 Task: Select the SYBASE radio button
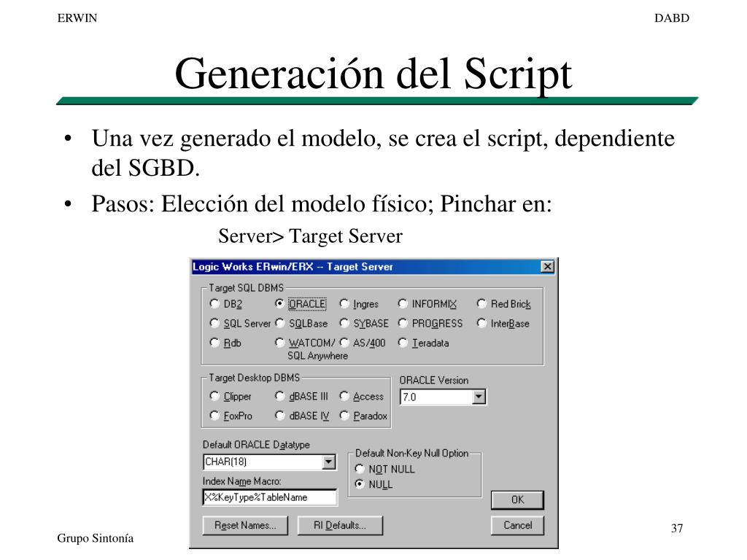pyautogui.click(x=344, y=323)
